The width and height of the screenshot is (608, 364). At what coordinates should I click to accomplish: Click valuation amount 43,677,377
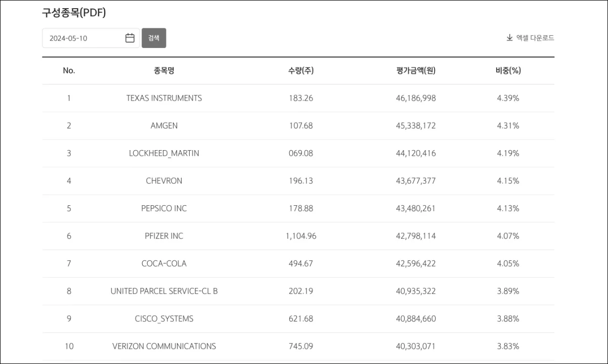tap(416, 181)
